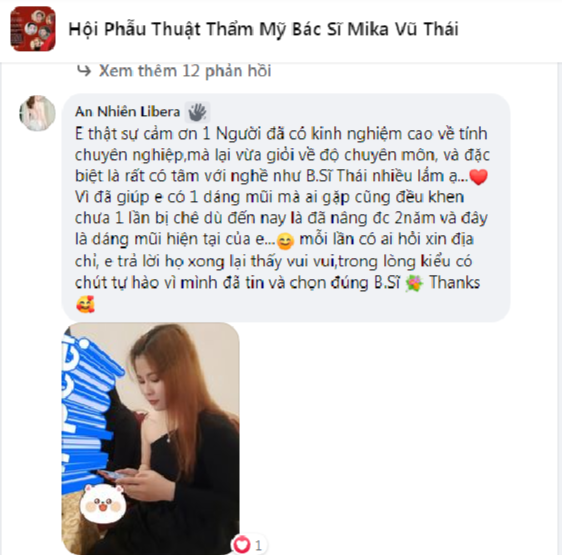Click the hugging hearts face emoji
Screen dimensions: 562x555
(x=85, y=304)
